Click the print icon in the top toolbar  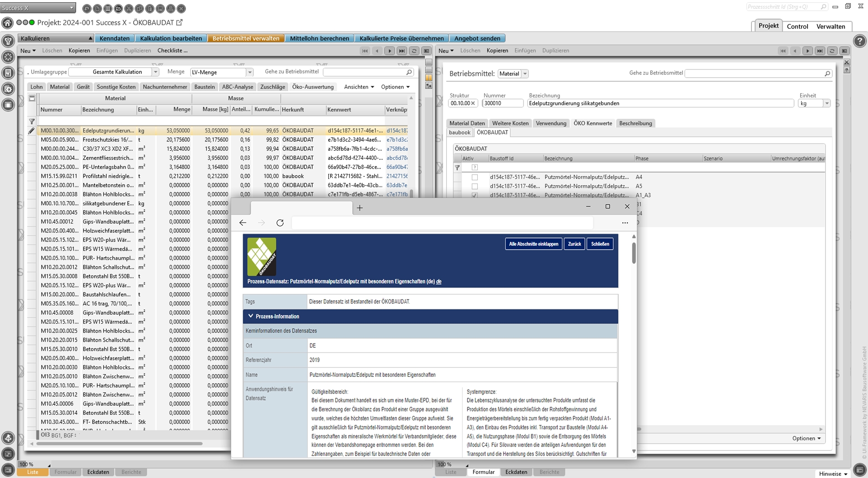point(171,9)
